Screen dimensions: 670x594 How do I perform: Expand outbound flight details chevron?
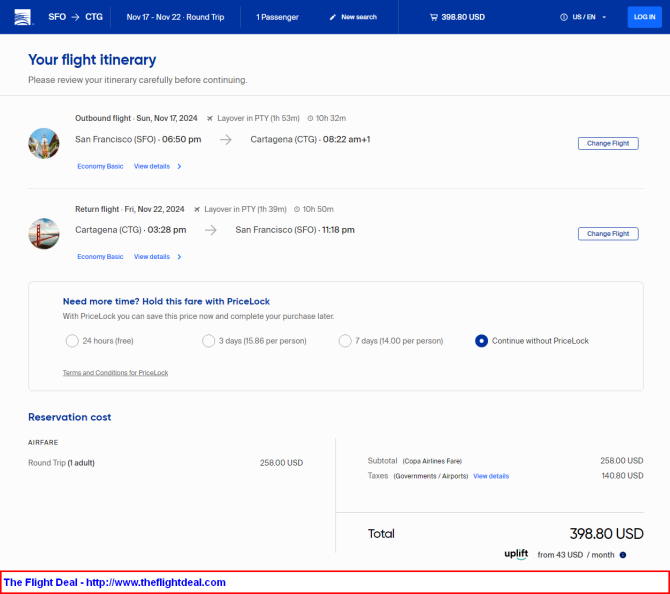(x=179, y=166)
